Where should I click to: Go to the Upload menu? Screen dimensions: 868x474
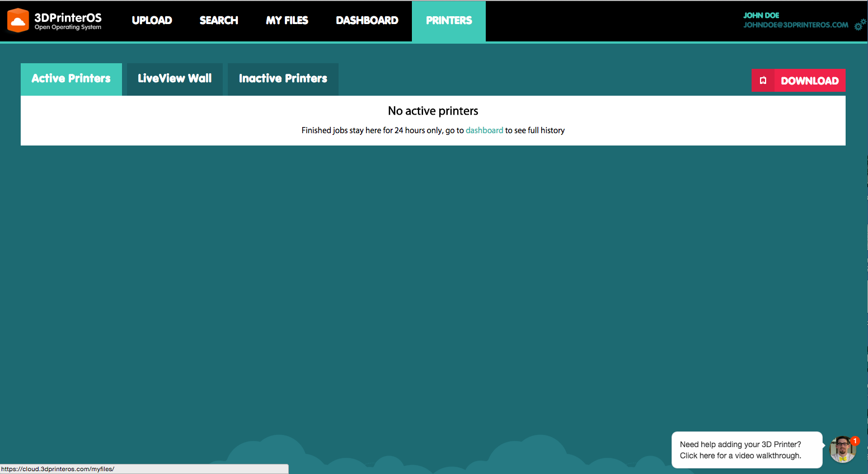point(152,21)
